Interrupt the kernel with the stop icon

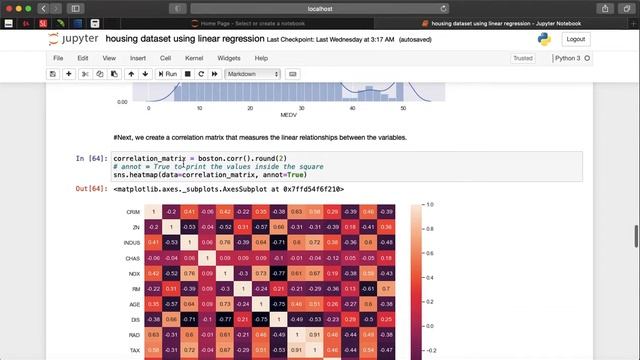click(188, 74)
